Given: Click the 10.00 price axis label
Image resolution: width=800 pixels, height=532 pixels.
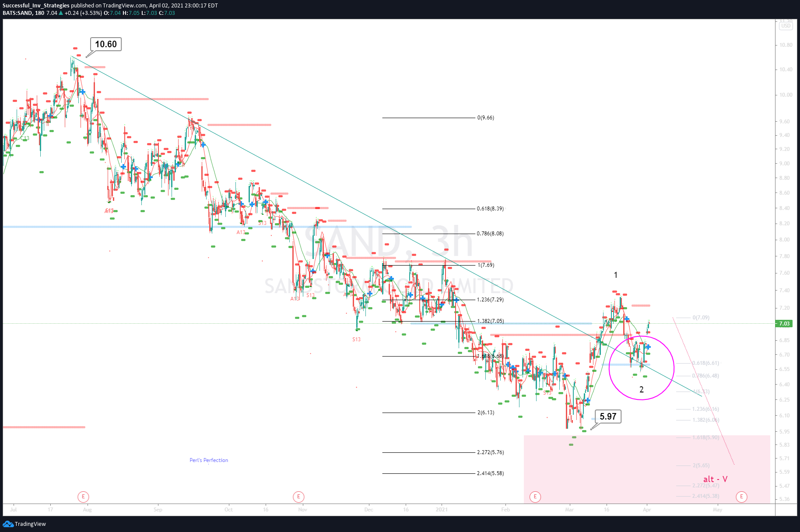Looking at the screenshot, I should tap(786, 95).
